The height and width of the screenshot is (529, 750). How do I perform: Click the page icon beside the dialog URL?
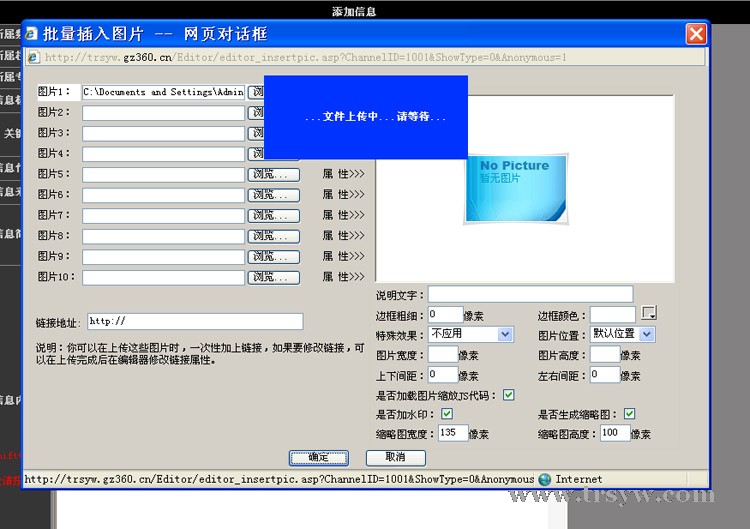point(33,58)
